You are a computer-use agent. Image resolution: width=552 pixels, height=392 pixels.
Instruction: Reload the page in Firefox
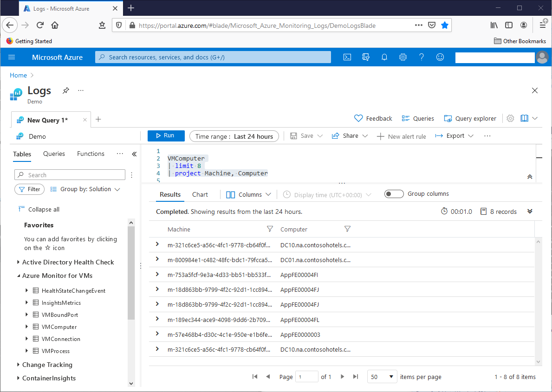coord(40,25)
